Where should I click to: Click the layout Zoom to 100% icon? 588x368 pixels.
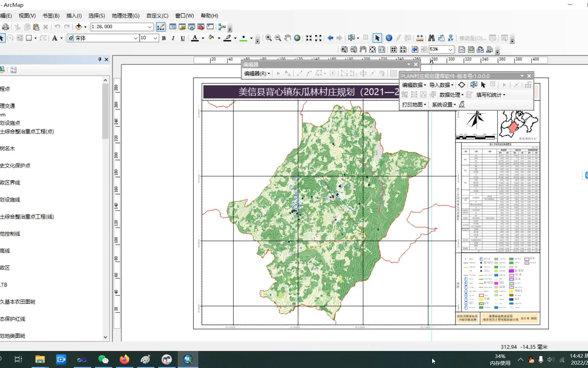[x=382, y=49]
